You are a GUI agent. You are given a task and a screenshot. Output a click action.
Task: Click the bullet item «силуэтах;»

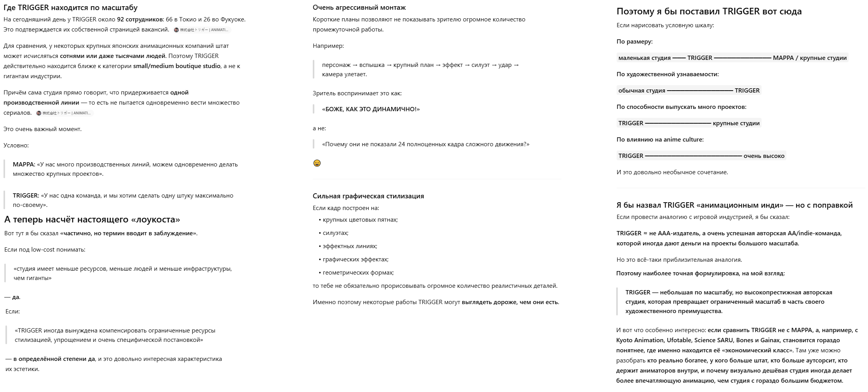click(x=335, y=233)
